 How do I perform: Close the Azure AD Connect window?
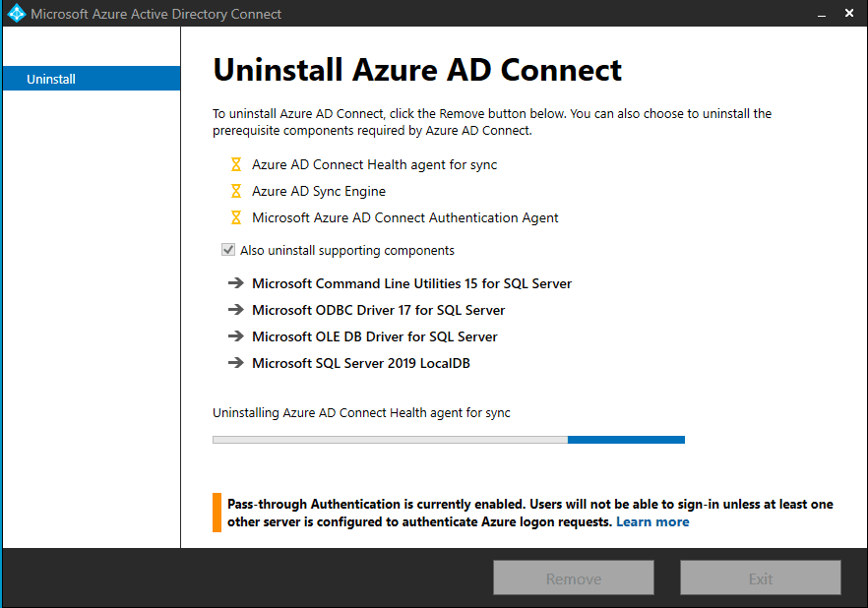(849, 13)
